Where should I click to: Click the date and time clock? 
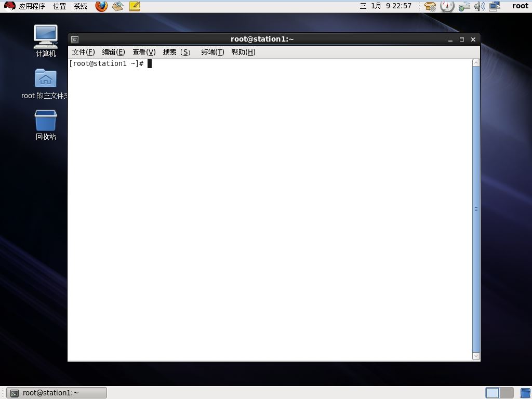click(385, 6)
